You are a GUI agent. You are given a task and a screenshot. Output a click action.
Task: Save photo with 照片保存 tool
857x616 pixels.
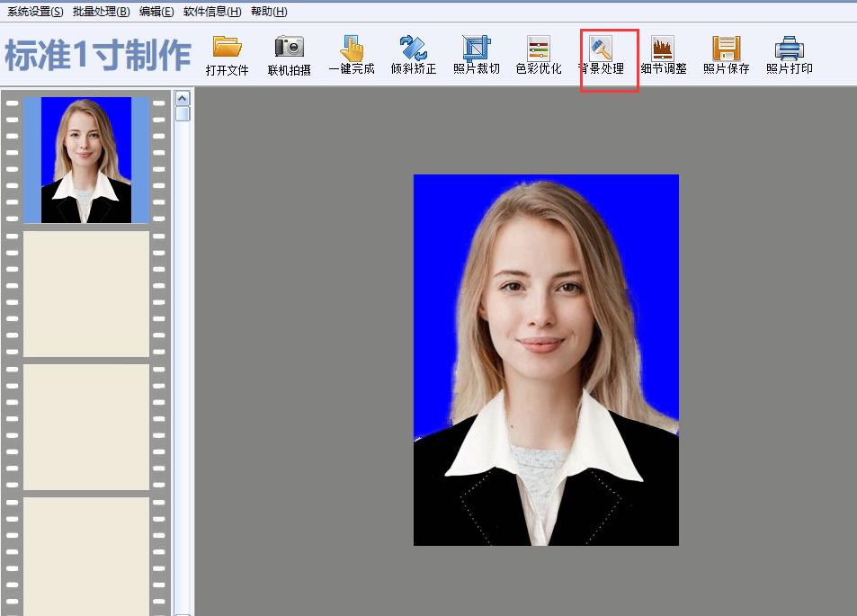[725, 52]
